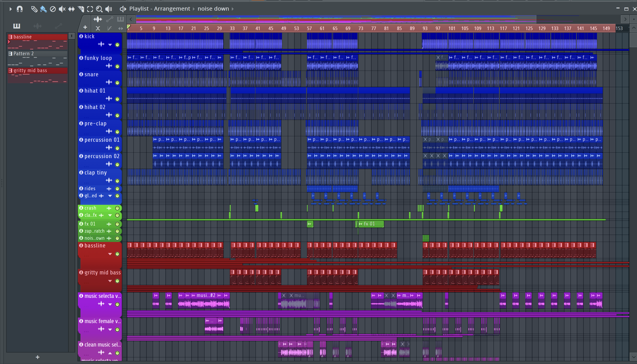Mute the crash track
This screenshot has height=364, width=637.
point(117,208)
